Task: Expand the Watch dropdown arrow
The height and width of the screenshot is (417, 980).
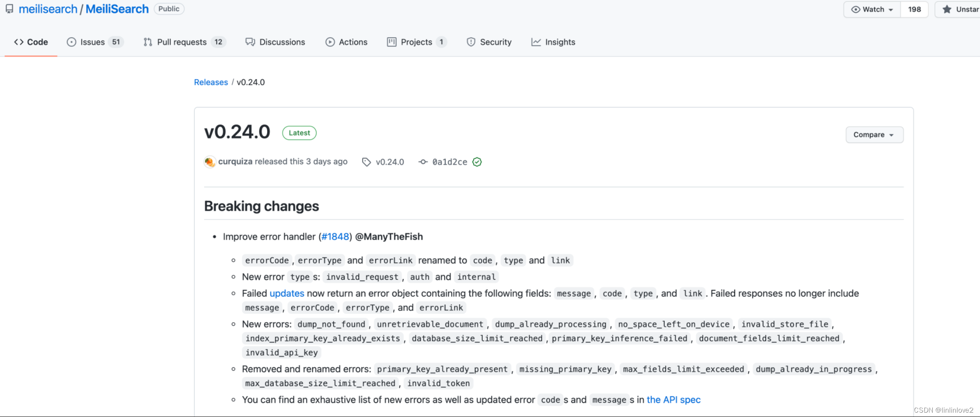Action: pos(891,10)
